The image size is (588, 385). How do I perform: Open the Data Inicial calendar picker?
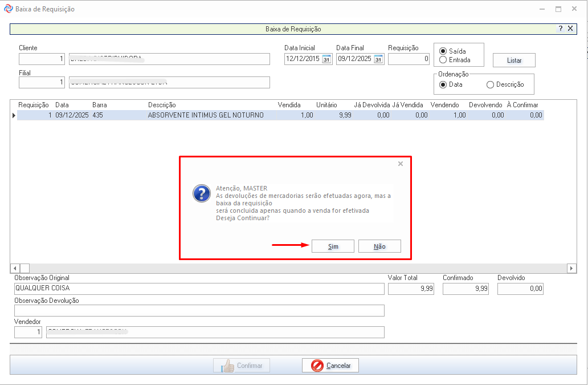point(326,59)
